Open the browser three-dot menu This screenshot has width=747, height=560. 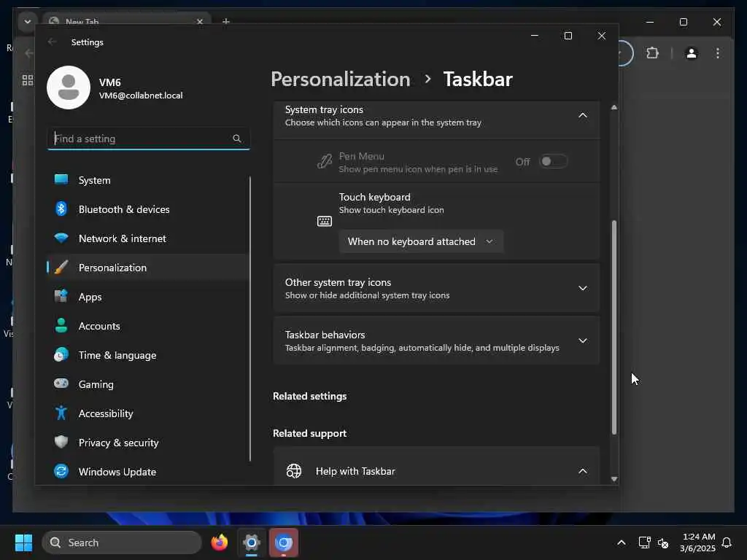click(718, 52)
